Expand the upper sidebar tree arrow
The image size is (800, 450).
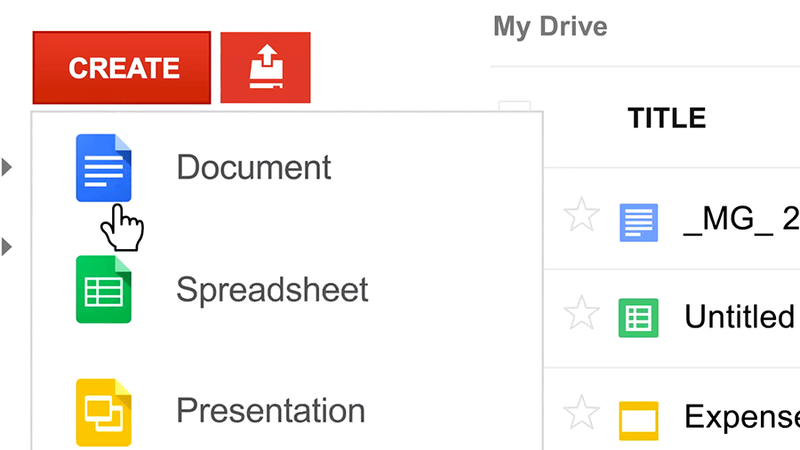click(7, 167)
